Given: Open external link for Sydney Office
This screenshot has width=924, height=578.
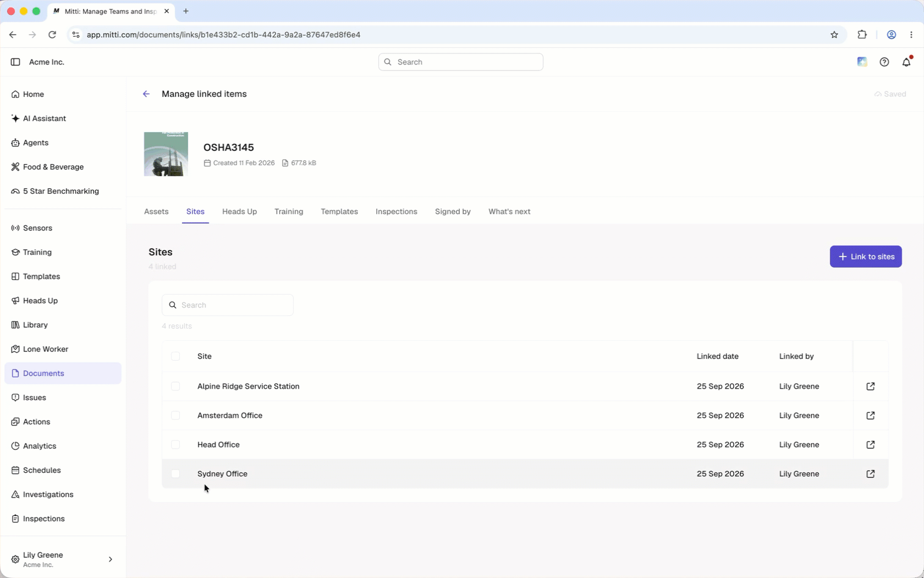Looking at the screenshot, I should point(871,474).
